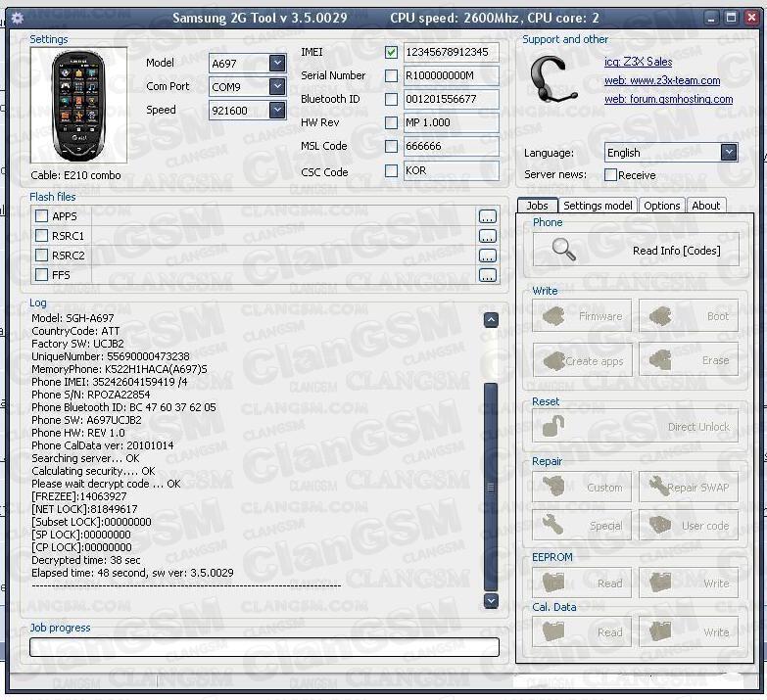This screenshot has width=767, height=700.
Task: Click the Create apps icon
Action: (553, 360)
